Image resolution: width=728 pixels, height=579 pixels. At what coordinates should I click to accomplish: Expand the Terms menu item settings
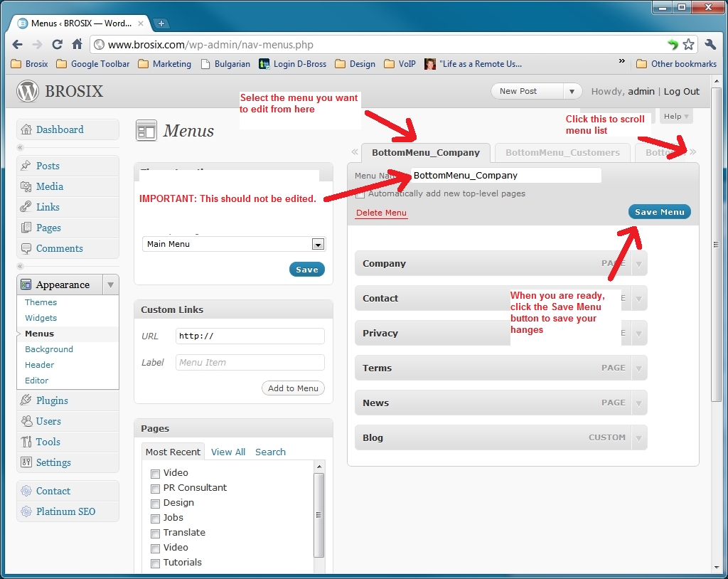coord(639,368)
